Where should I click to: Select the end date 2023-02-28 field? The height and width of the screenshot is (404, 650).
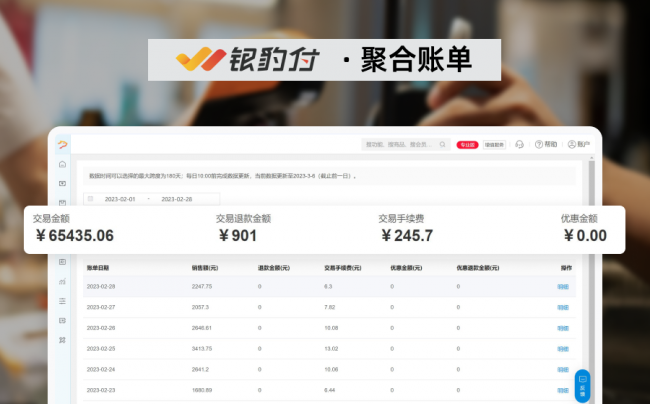(177, 199)
